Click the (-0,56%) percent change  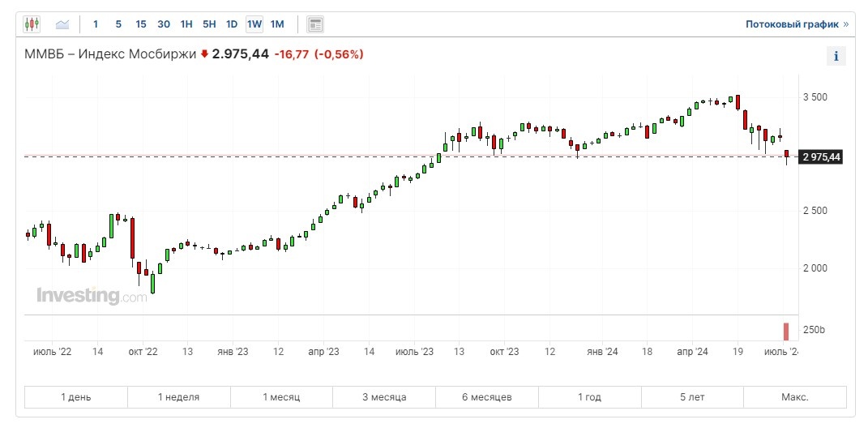coord(339,54)
